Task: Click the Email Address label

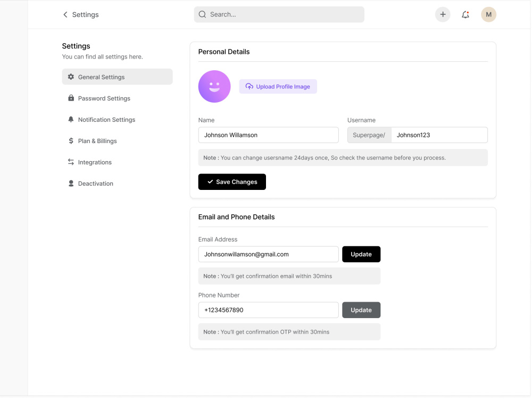Action: [x=218, y=239]
